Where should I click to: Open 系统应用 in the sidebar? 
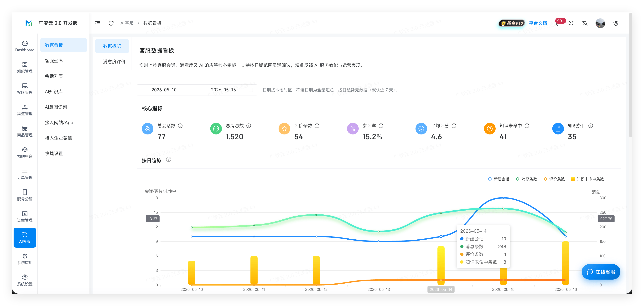pos(25,259)
